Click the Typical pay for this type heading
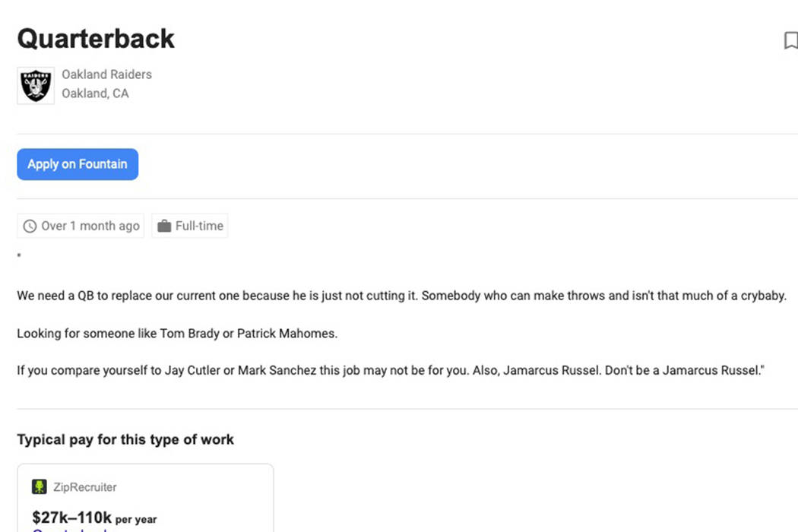Screen dimensions: 798x532 click(x=125, y=439)
